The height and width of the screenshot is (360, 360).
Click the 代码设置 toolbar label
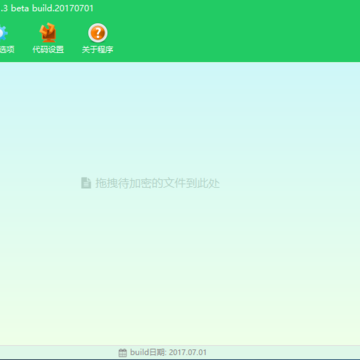coord(48,50)
